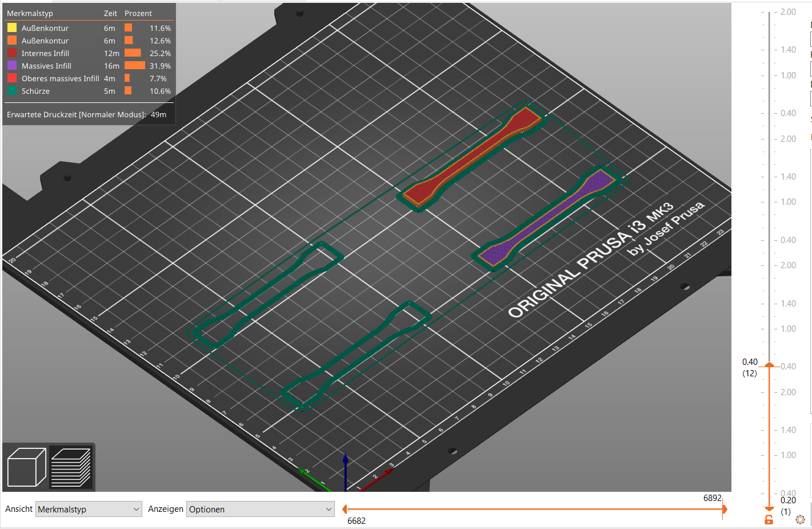Screen dimensions: 812x529
Task: Switch to the 3D editor view cube icon
Action: pyautogui.click(x=27, y=467)
